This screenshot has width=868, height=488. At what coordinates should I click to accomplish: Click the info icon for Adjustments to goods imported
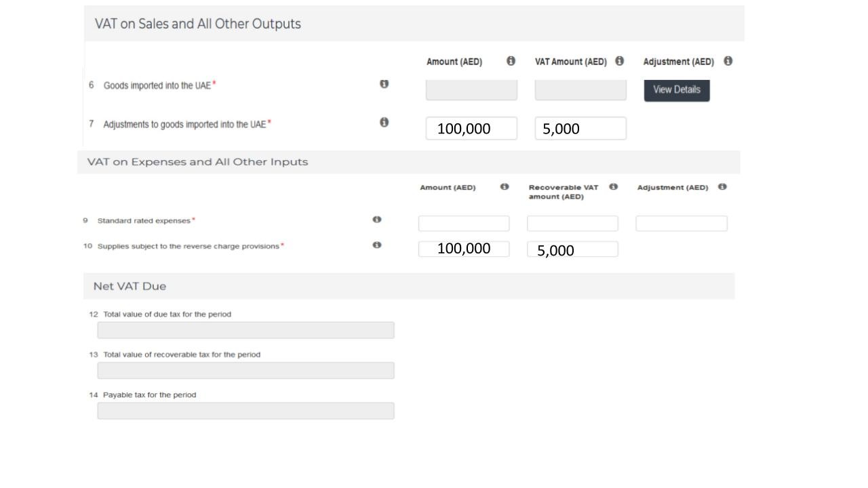click(385, 122)
